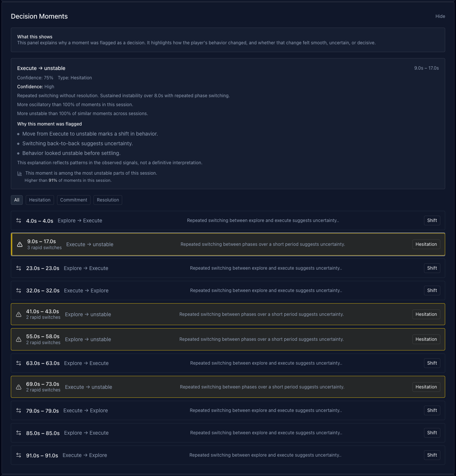Click Hesitation badge on 69.0s–73.0s row
The image size is (456, 476).
tap(426, 387)
